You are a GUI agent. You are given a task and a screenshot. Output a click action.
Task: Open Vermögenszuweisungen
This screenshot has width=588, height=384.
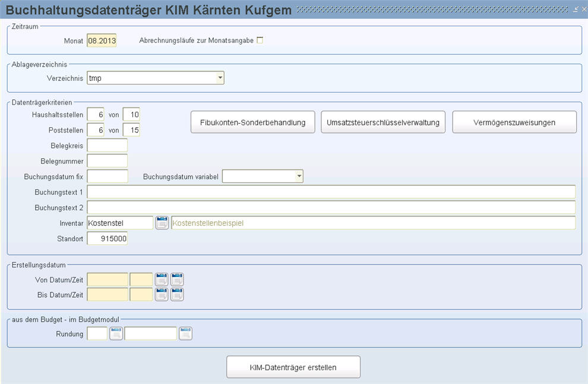pos(514,122)
